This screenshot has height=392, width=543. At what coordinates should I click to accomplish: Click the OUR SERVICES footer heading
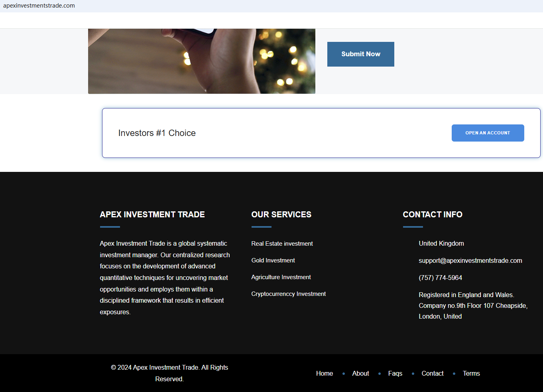click(x=281, y=215)
